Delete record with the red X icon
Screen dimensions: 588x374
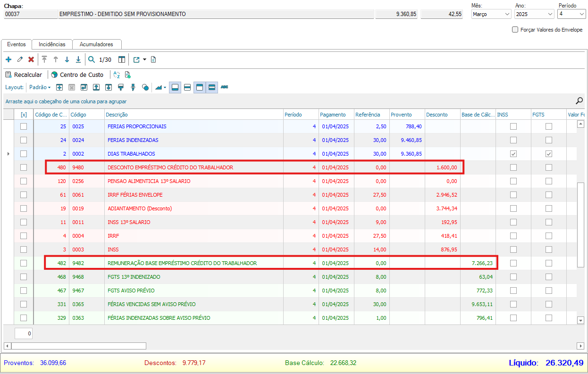[x=31, y=59]
